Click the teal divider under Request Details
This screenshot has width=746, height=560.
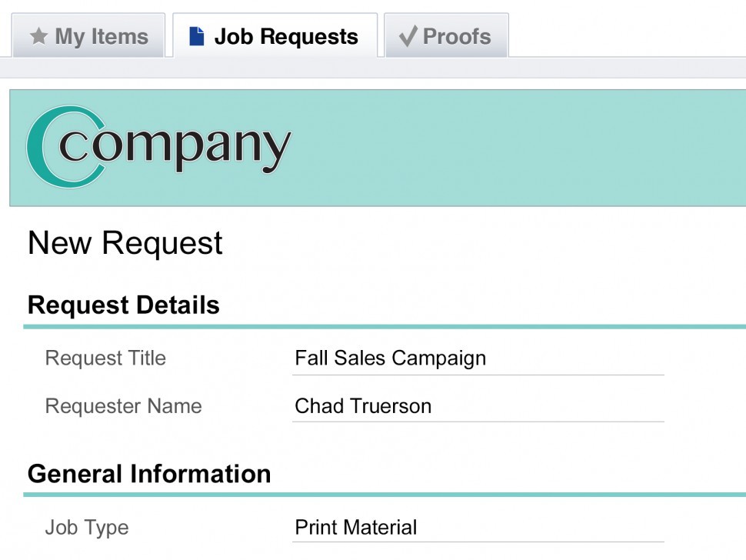click(385, 327)
